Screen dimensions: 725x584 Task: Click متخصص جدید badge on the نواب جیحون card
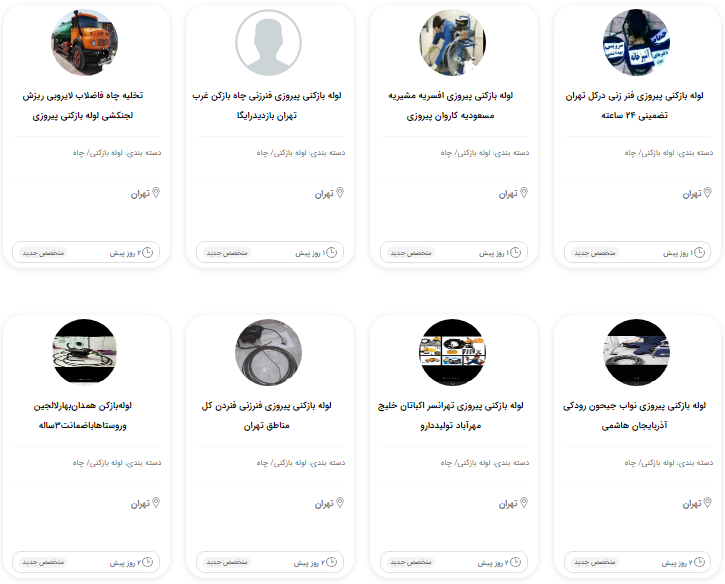(x=595, y=562)
